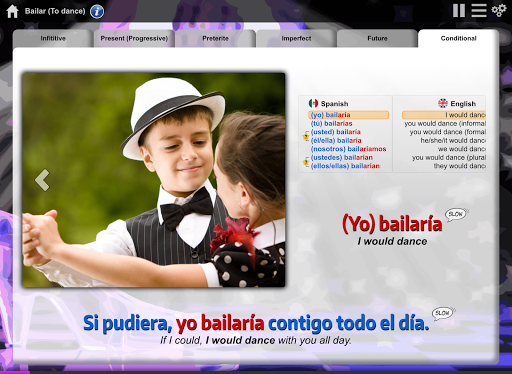Switch to the Imperfect tab
512x374 pixels.
coord(296,38)
